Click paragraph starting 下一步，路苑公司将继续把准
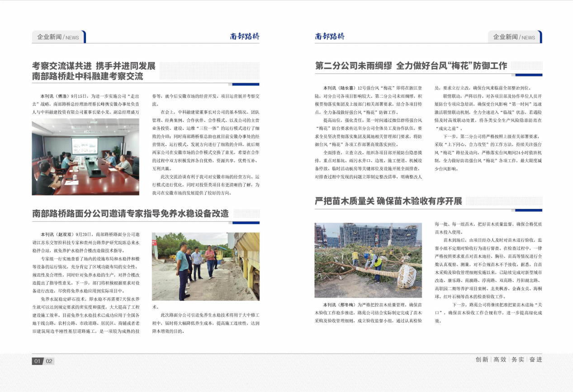The image size is (573, 392). click(x=488, y=312)
